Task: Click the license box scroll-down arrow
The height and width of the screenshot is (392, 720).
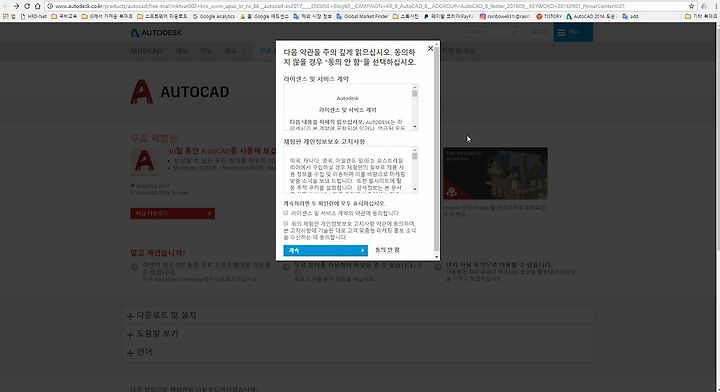Action: tap(415, 127)
